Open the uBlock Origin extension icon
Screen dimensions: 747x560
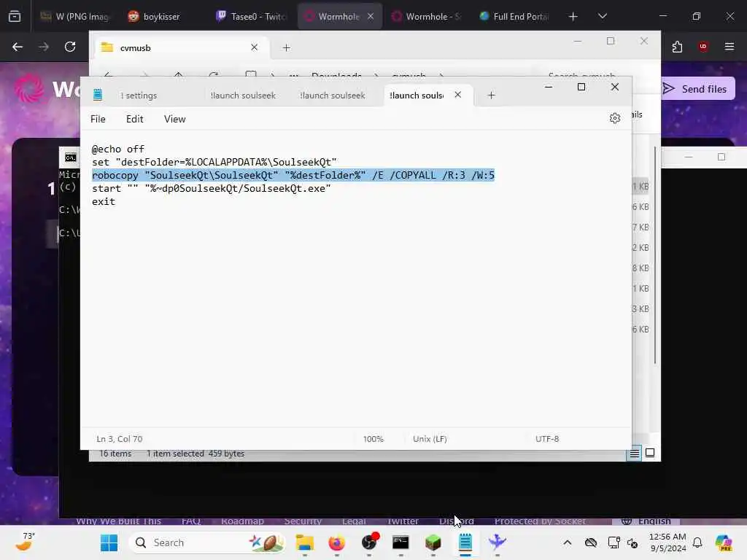point(703,47)
